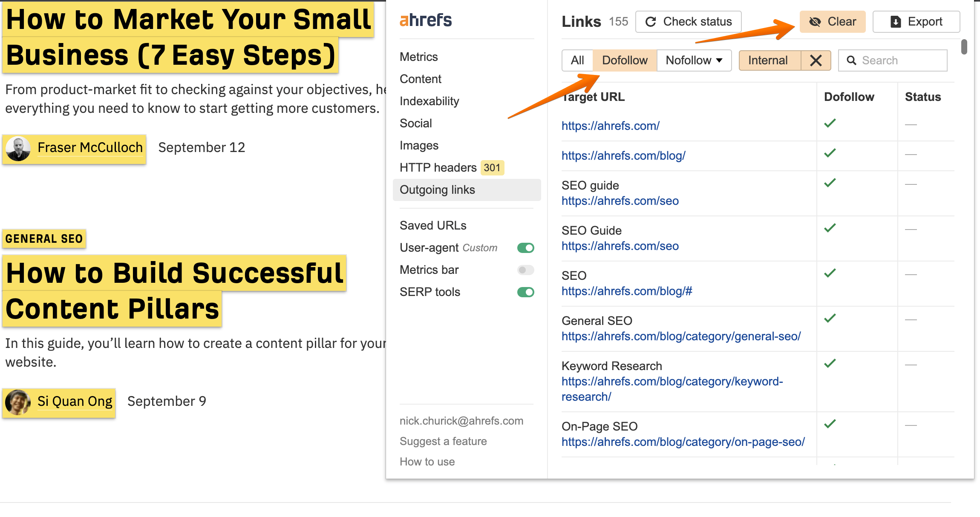The width and height of the screenshot is (980, 517).
Task: Click the remove Internal filter X icon
Action: tap(816, 60)
